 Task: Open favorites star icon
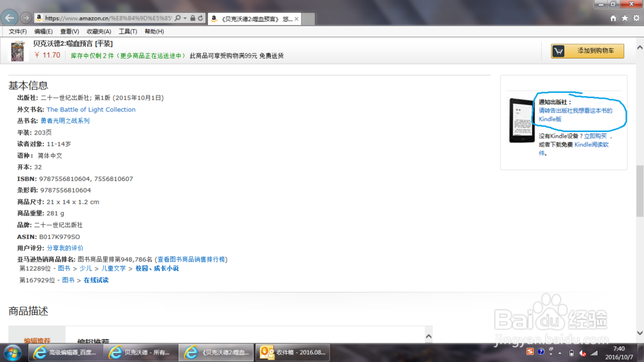(x=625, y=18)
